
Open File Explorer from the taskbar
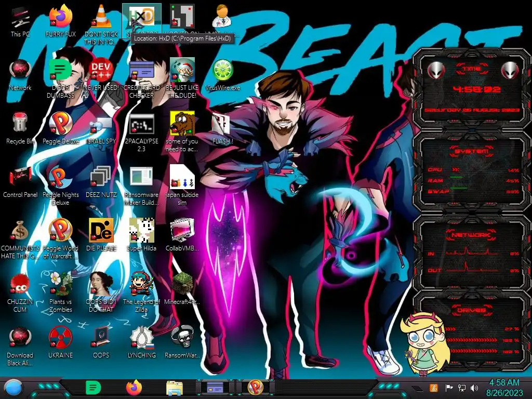(175, 389)
